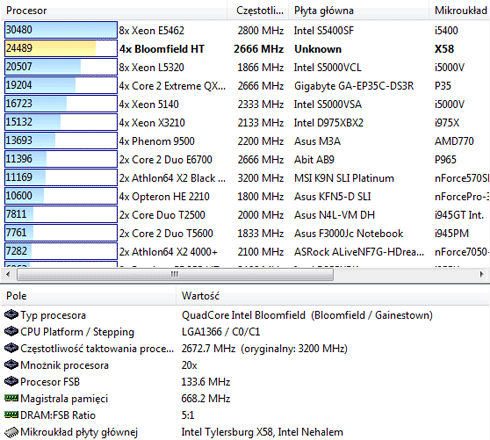This screenshot has width=490, height=440.
Task: Select the 2x Core 2 Duo T5600 row
Action: [x=247, y=233]
